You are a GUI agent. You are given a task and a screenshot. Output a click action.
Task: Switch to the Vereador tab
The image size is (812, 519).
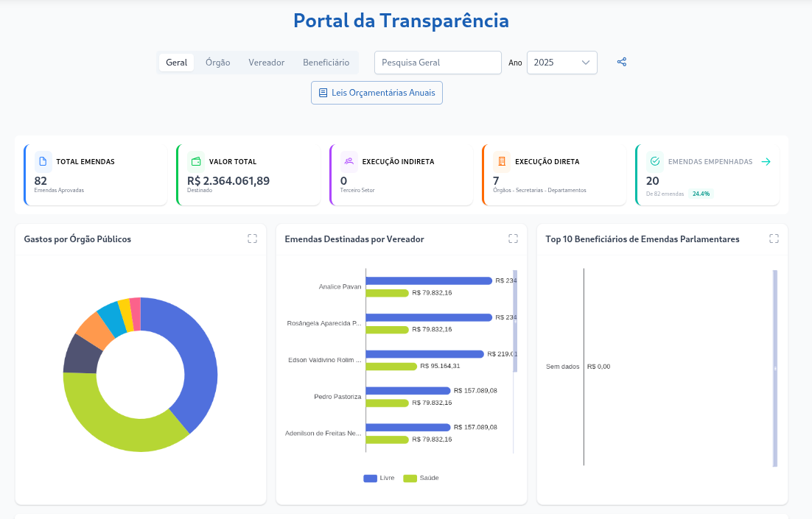tap(266, 63)
